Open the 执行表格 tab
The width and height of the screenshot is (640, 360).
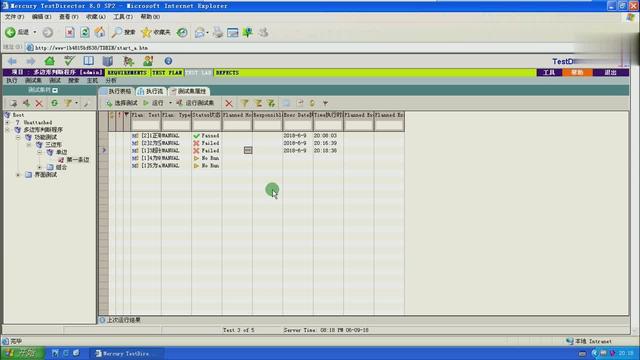coord(116,91)
